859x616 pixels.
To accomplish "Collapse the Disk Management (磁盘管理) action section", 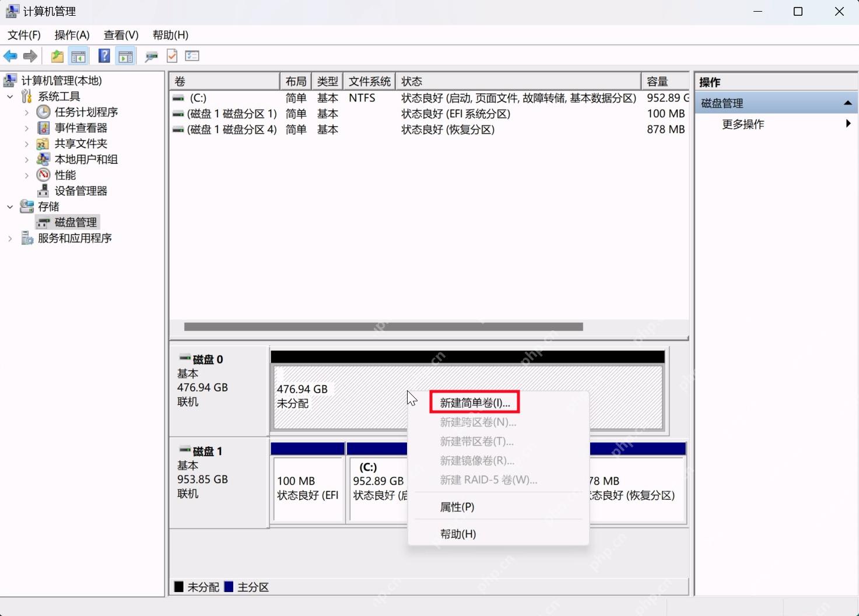I will click(847, 103).
